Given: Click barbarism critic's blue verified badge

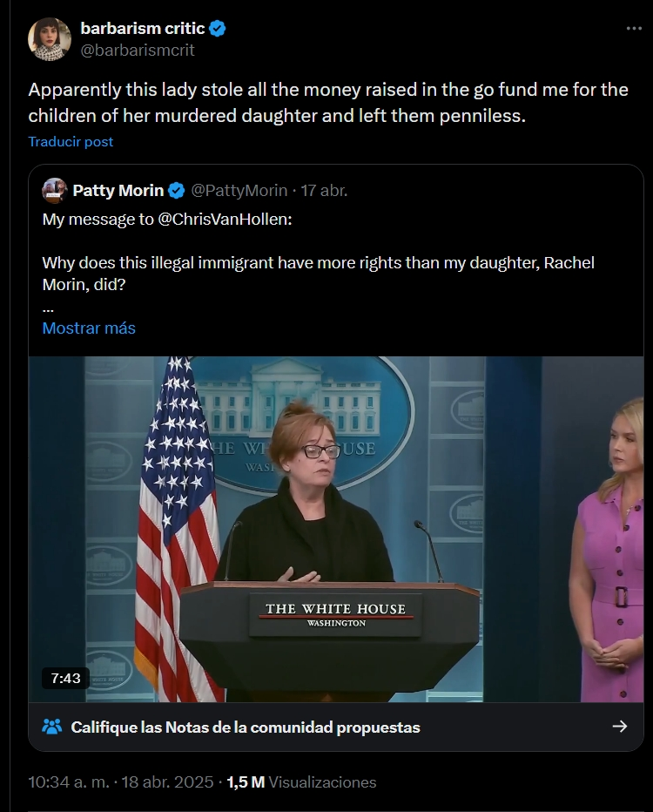Looking at the screenshot, I should pos(218,29).
